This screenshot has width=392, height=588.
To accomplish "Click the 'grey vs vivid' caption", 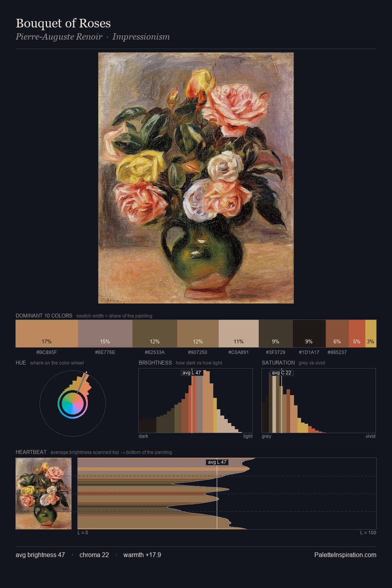I will [x=312, y=363].
